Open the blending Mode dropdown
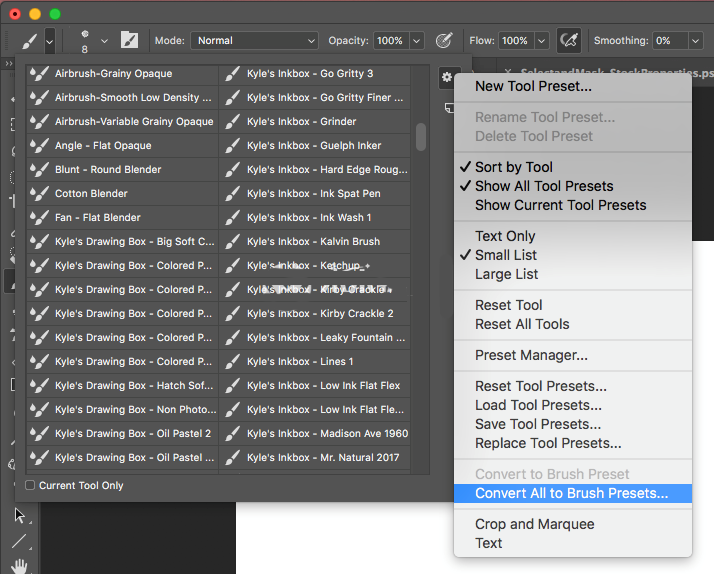Screen dimensions: 714x574 (253, 41)
